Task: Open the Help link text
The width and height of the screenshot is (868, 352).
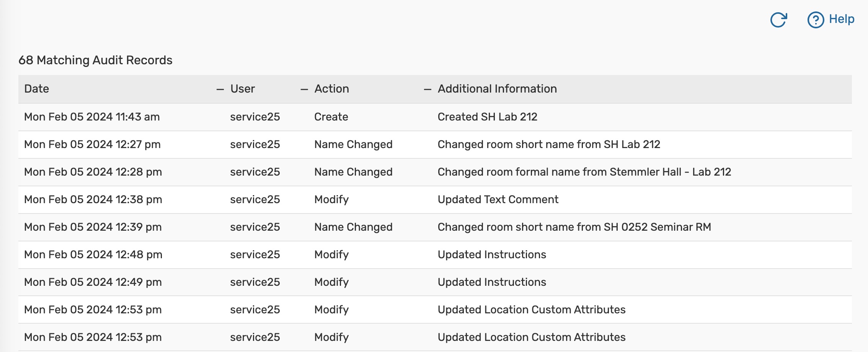Action: (x=842, y=19)
